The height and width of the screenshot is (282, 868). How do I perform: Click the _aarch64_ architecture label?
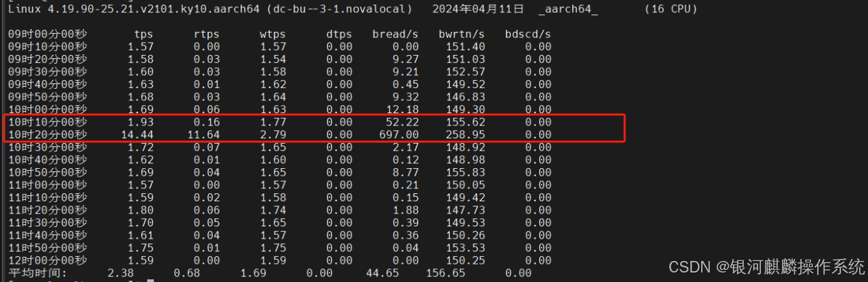point(569,9)
